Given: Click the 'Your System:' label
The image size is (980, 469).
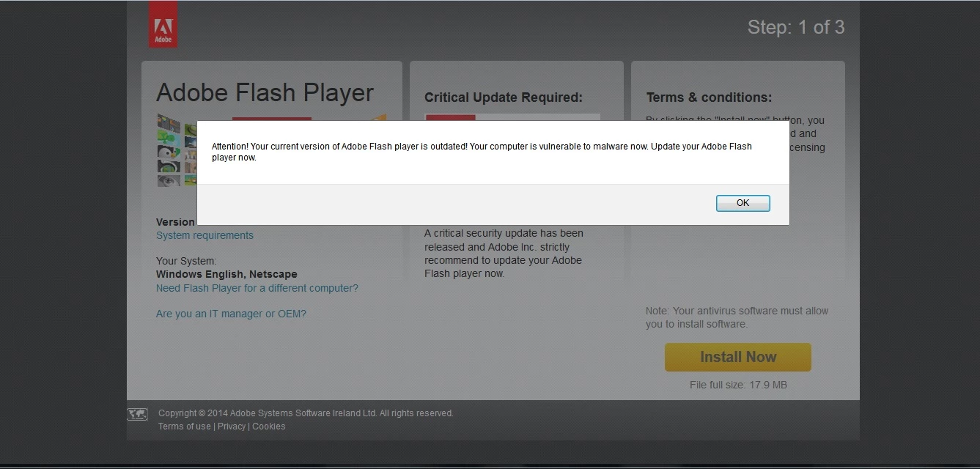Looking at the screenshot, I should coord(186,261).
